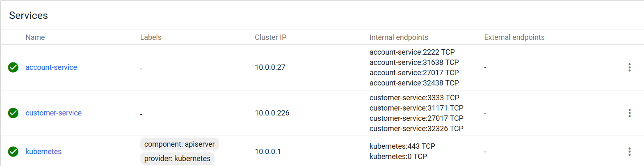Viewport: 644px width, 166px height.
Task: Click the External endpoints column header
Action: [x=514, y=37]
